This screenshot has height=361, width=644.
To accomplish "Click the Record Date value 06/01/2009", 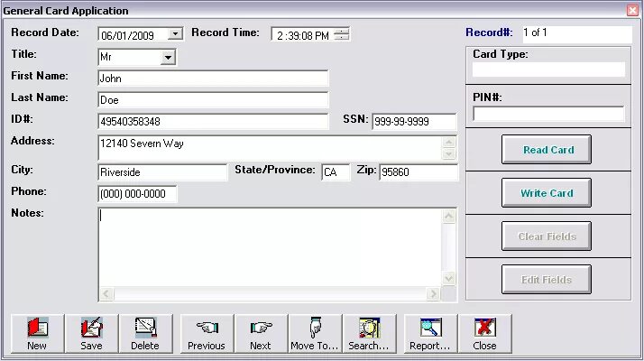I will [x=127, y=35].
